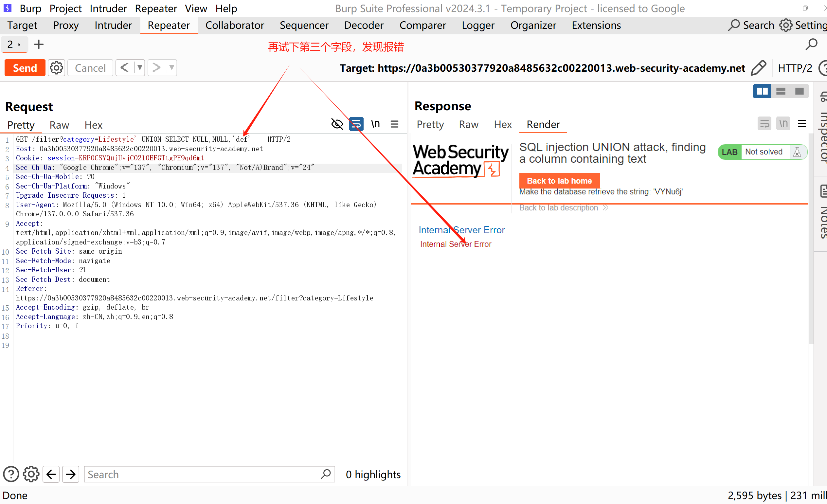Click the tab bar search magnifier icon
This screenshot has width=827, height=504.
point(811,44)
